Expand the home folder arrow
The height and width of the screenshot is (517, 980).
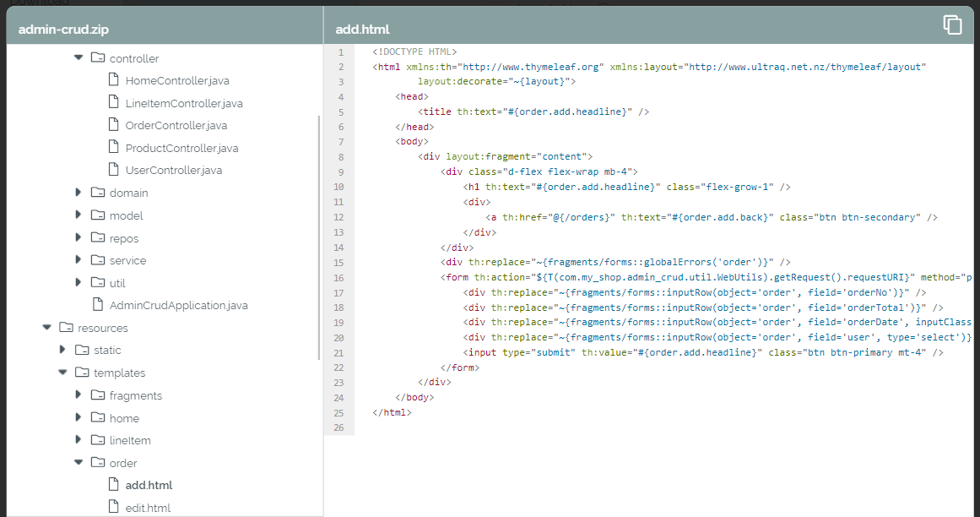tap(79, 417)
